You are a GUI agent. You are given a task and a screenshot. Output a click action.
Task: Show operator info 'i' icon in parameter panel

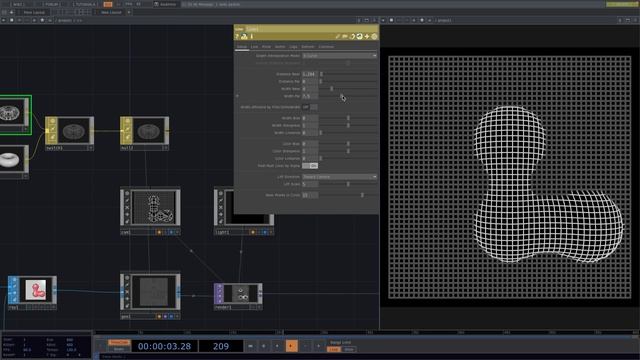(x=252, y=37)
